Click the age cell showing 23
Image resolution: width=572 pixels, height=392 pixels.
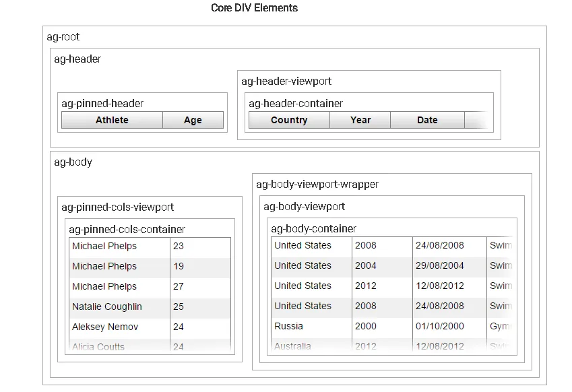[179, 246]
